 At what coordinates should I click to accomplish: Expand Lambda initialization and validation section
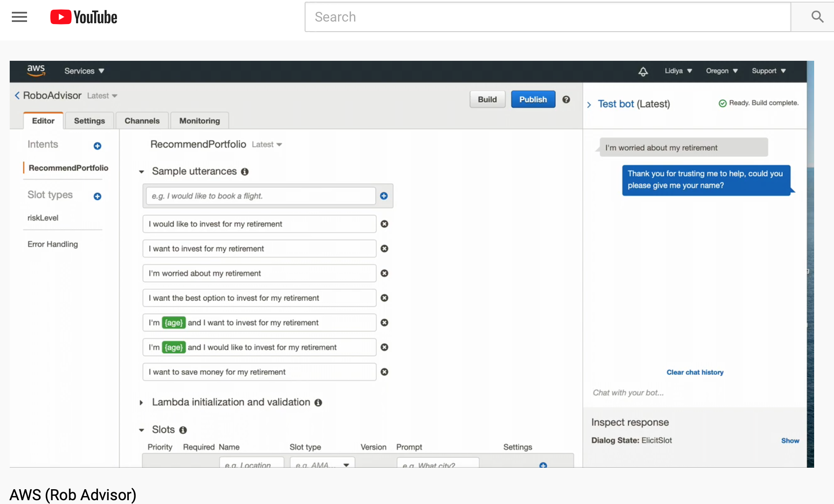(142, 403)
